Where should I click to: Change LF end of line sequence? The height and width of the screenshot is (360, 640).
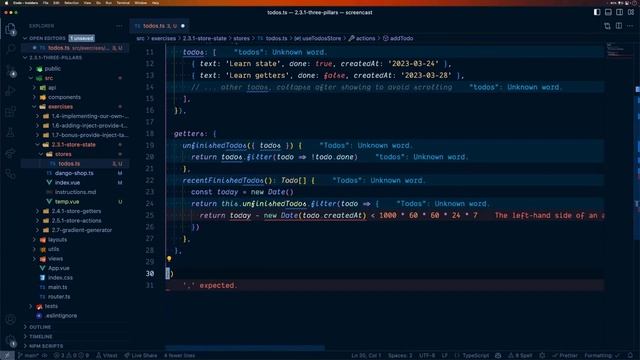pyautogui.click(x=444, y=356)
